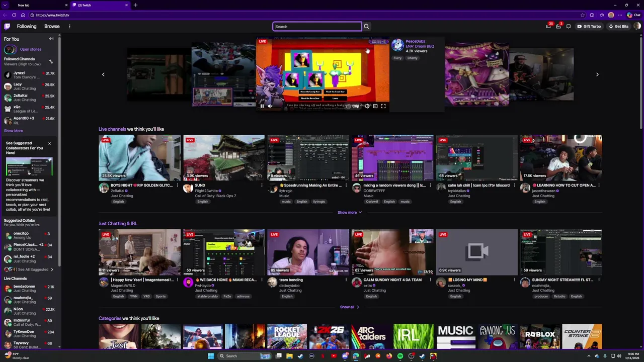Pause the featured carousel stream

(262, 106)
